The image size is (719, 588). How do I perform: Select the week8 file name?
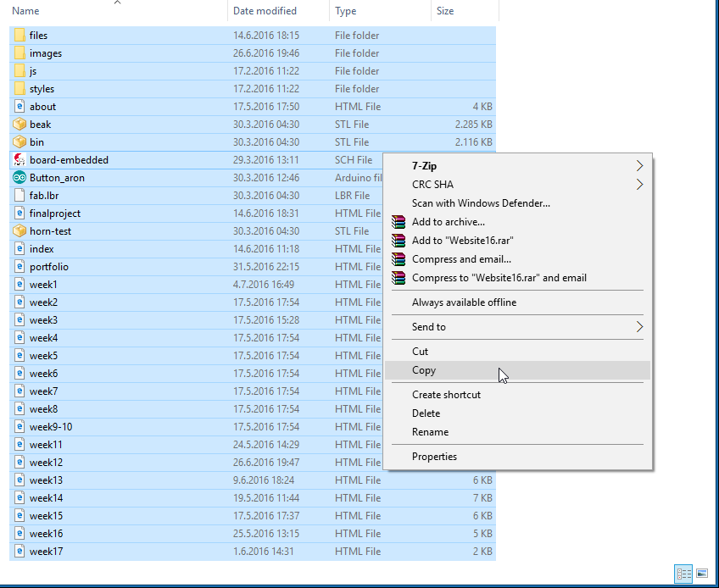tap(43, 409)
